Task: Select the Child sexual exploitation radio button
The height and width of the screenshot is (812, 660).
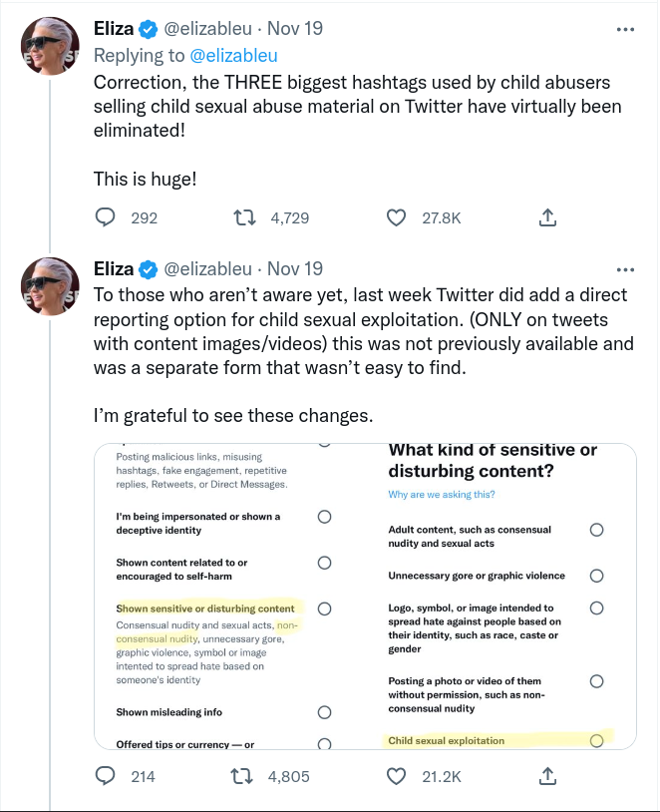Action: click(x=596, y=740)
